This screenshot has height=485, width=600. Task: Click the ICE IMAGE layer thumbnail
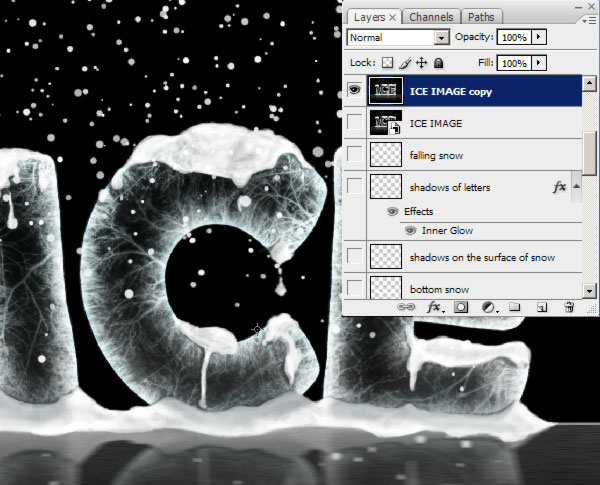click(384, 122)
